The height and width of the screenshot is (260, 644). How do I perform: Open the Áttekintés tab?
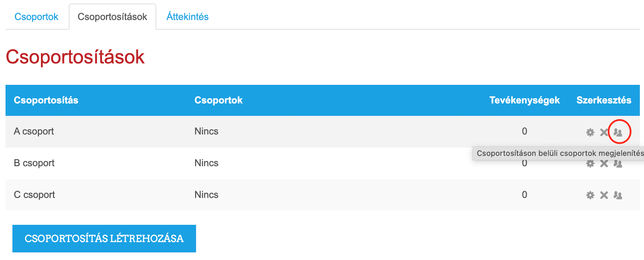(187, 16)
